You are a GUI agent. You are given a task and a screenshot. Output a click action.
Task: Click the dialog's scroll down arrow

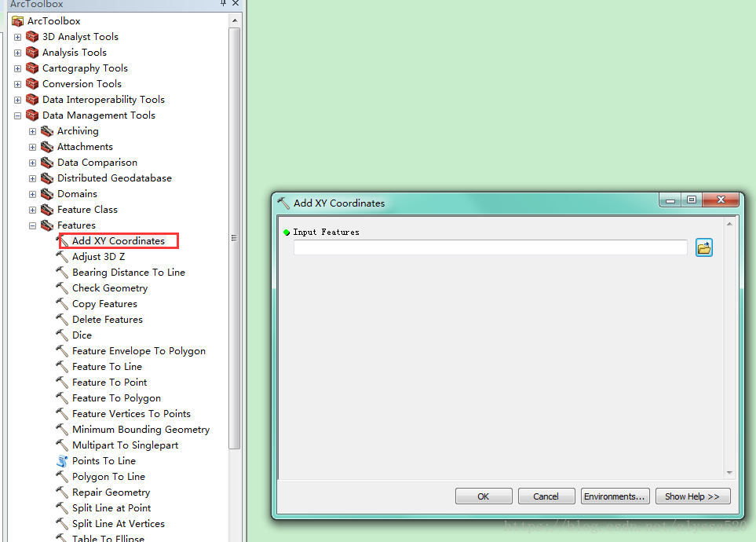click(729, 473)
